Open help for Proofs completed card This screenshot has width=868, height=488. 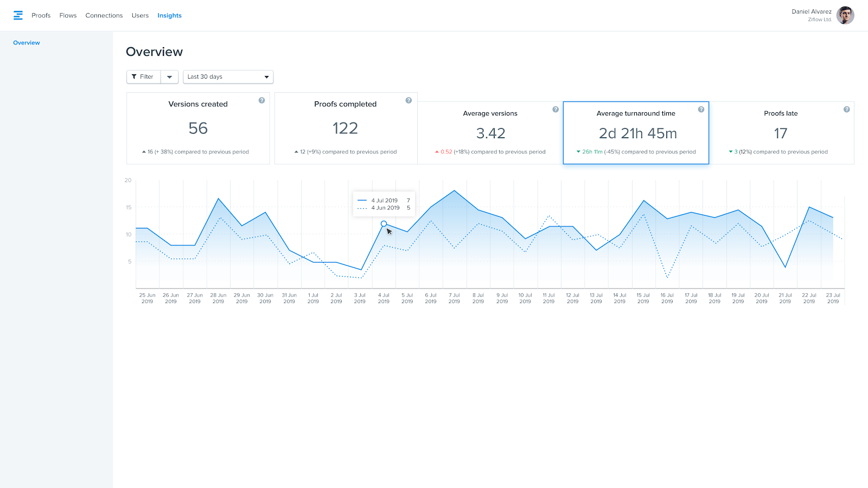pyautogui.click(x=409, y=100)
